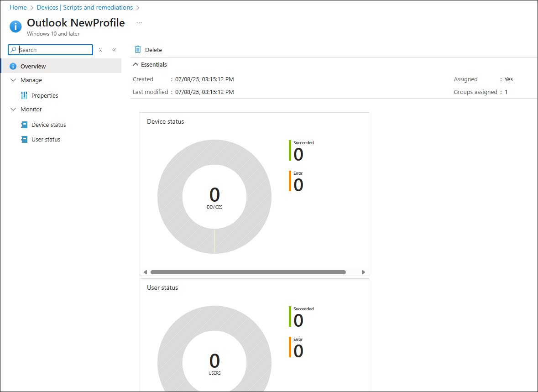Collapse the sidebar with the double-chevron icon

point(114,50)
